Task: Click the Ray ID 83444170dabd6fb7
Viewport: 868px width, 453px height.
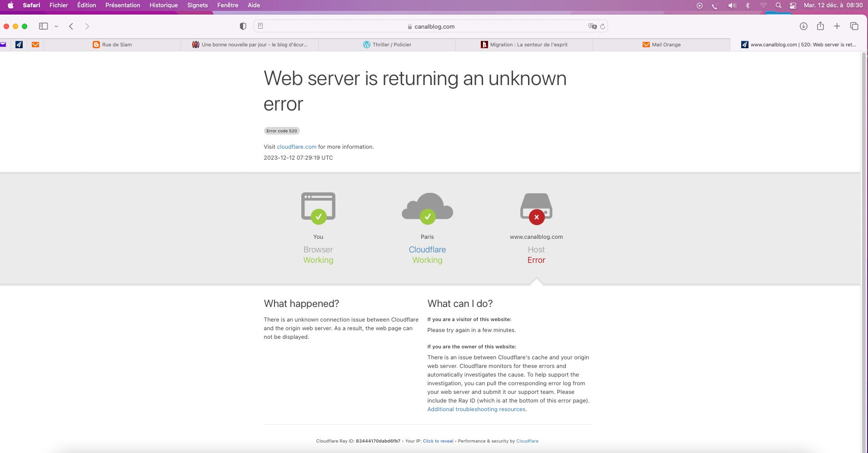Action: click(x=378, y=441)
